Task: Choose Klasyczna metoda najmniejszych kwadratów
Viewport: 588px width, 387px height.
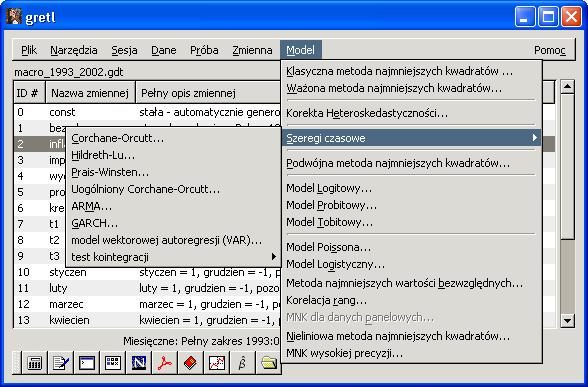Action: 411,71
